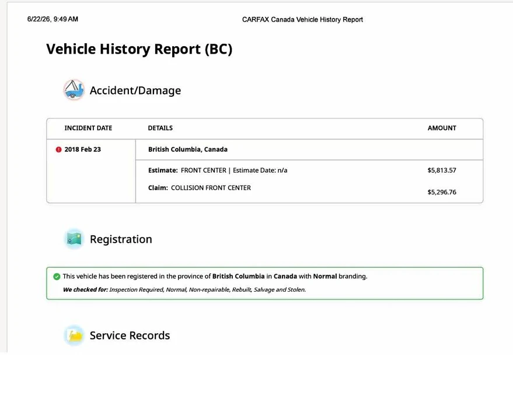Viewport: 513px width, 420px height.
Task: Select the estimate amount $5,813.57
Action: pyautogui.click(x=442, y=170)
